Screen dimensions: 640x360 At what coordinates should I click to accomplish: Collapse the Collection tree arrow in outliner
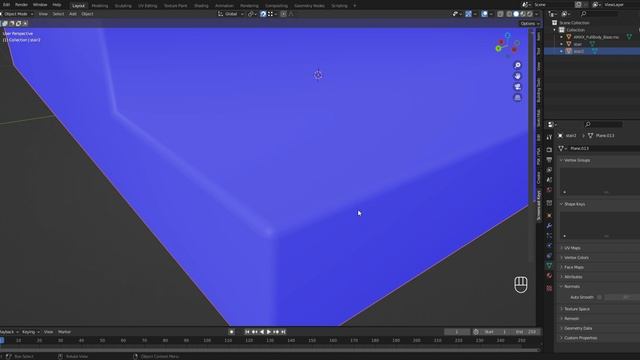555,30
